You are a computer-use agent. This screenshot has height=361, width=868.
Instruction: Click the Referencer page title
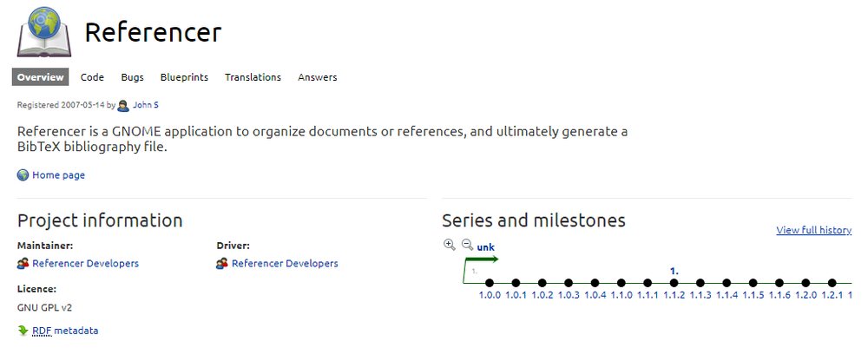[x=153, y=33]
